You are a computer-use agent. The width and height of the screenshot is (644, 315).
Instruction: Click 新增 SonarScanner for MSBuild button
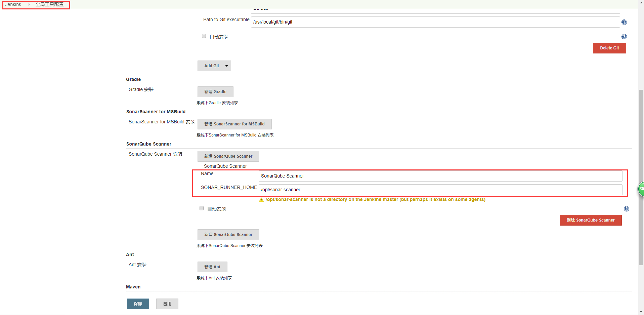coord(234,124)
